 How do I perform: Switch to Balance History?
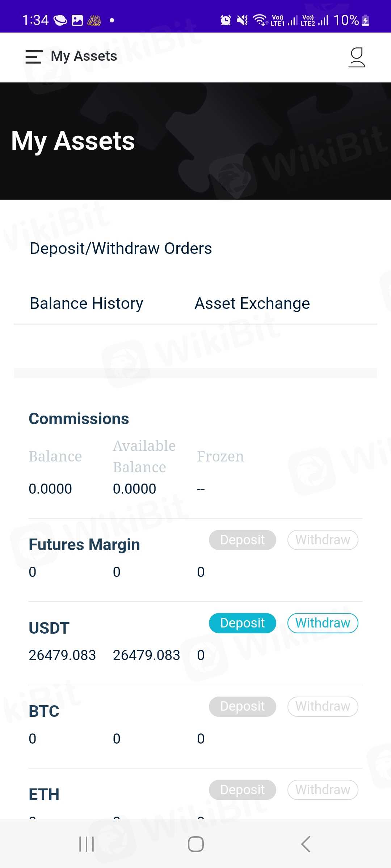86,303
